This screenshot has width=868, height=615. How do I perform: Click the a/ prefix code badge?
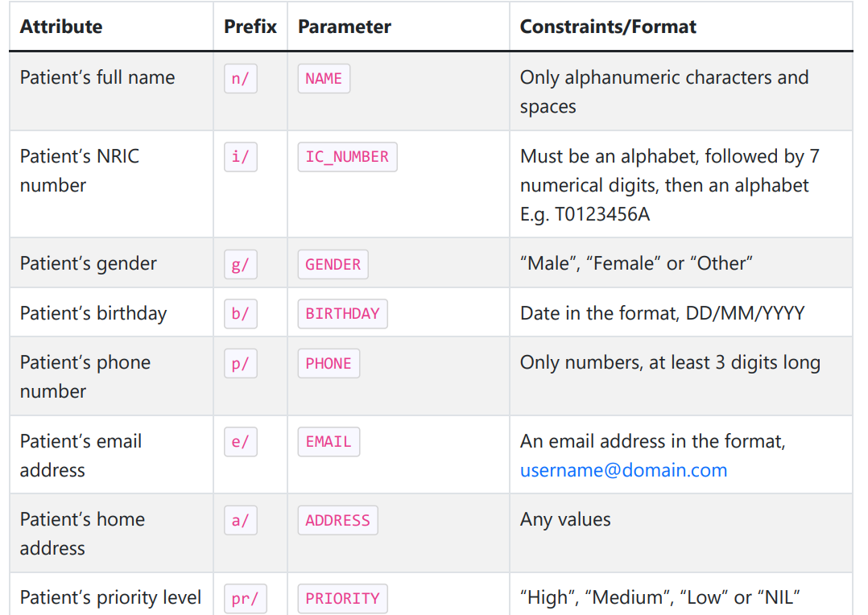coord(240,520)
